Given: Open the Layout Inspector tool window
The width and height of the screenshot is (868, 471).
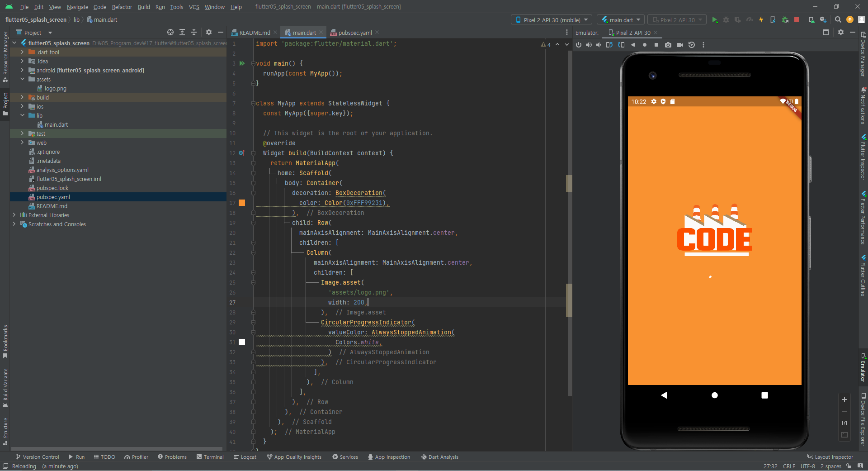Looking at the screenshot, I should tap(830, 457).
